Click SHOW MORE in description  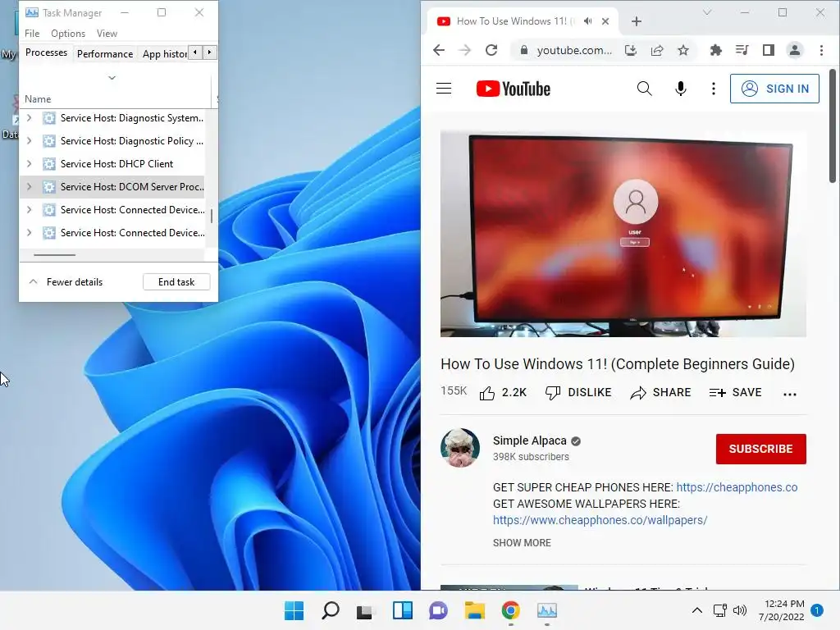coord(522,543)
